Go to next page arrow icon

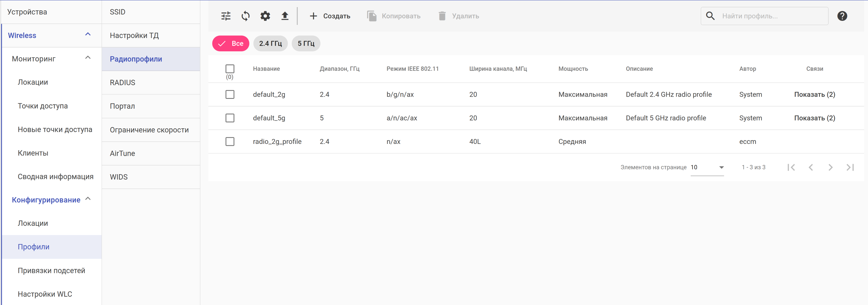point(830,167)
